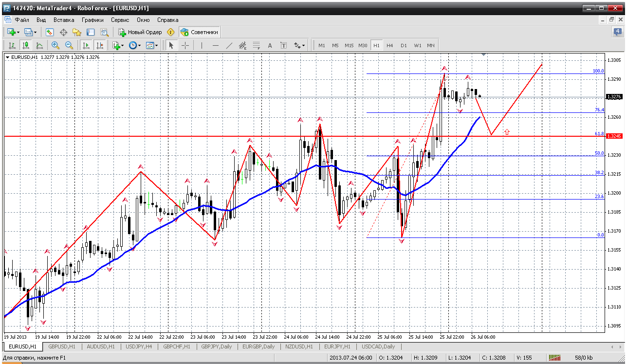Expand the new chart dropdown arrow

pos(18,32)
